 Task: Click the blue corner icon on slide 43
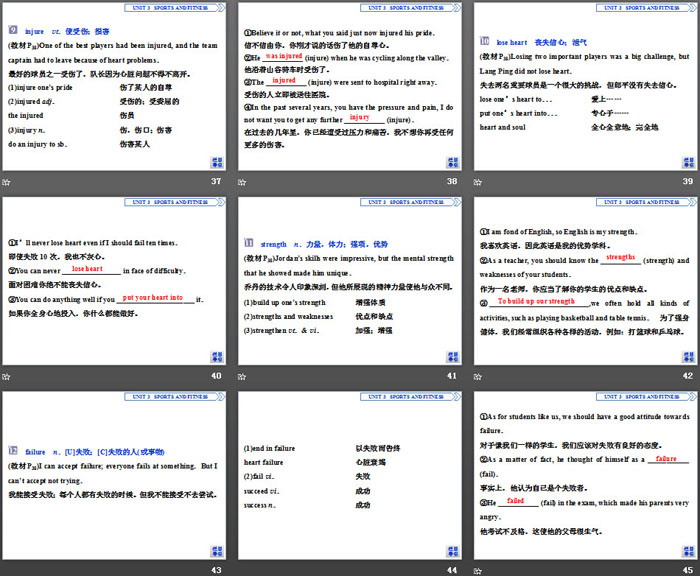(x=217, y=551)
